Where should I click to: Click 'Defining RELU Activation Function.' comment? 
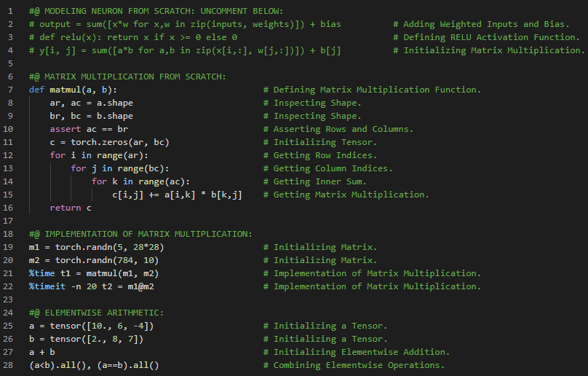(488, 37)
